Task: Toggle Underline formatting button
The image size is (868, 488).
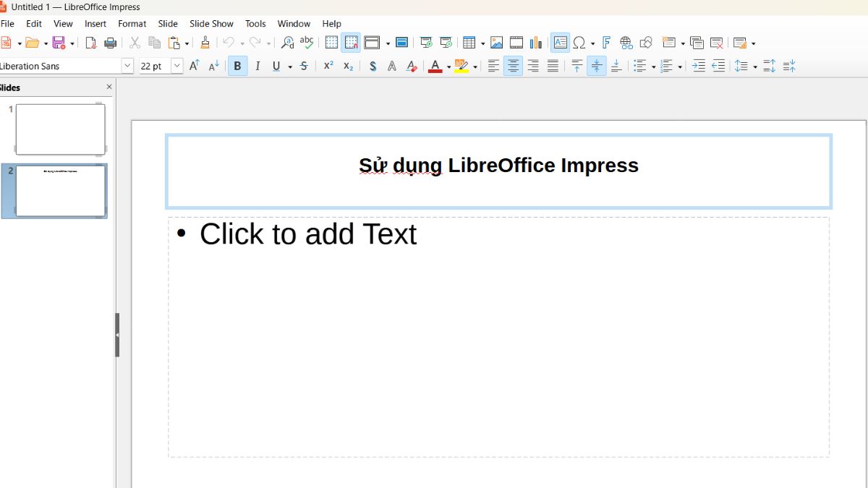Action: 276,66
